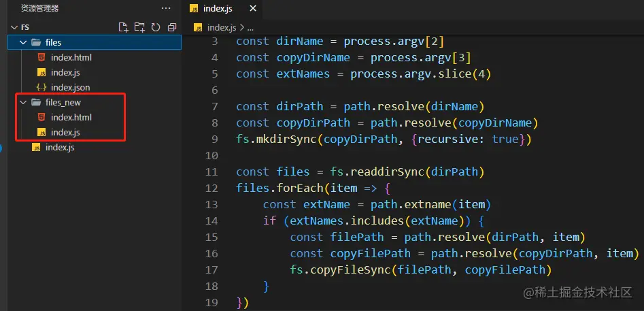This screenshot has height=311, width=644.
Task: Open index.js inside files folder
Action: pos(65,73)
